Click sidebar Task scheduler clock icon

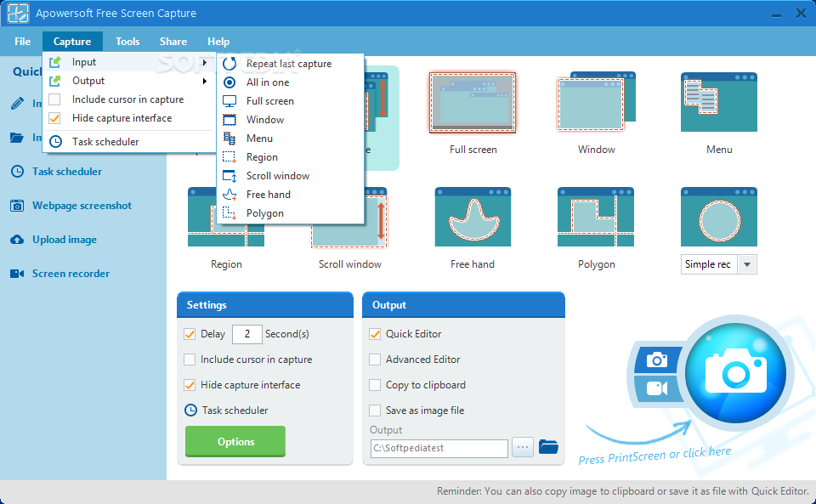tap(17, 171)
